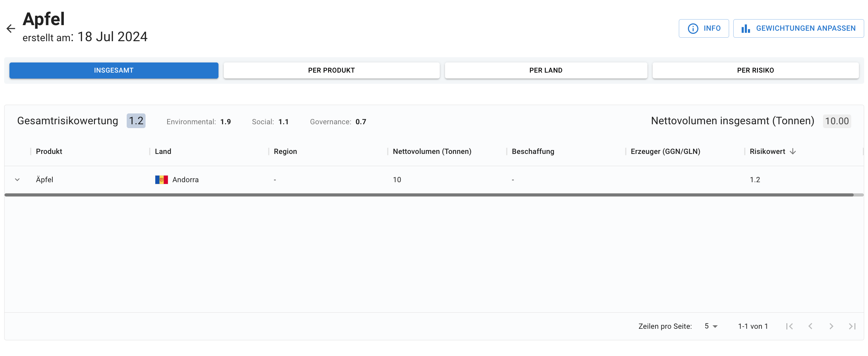This screenshot has width=868, height=356.
Task: Click the Risikowert value 1.2 in row
Action: (755, 180)
